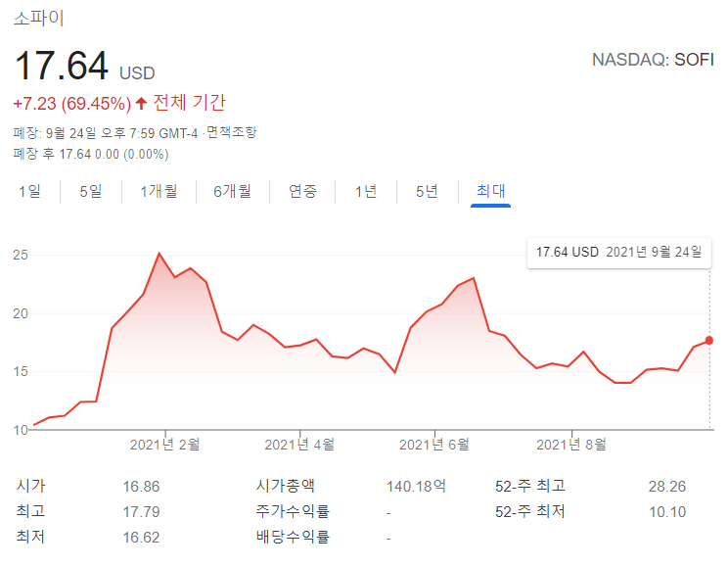Click the 시가총액 value 140.18억

417,487
